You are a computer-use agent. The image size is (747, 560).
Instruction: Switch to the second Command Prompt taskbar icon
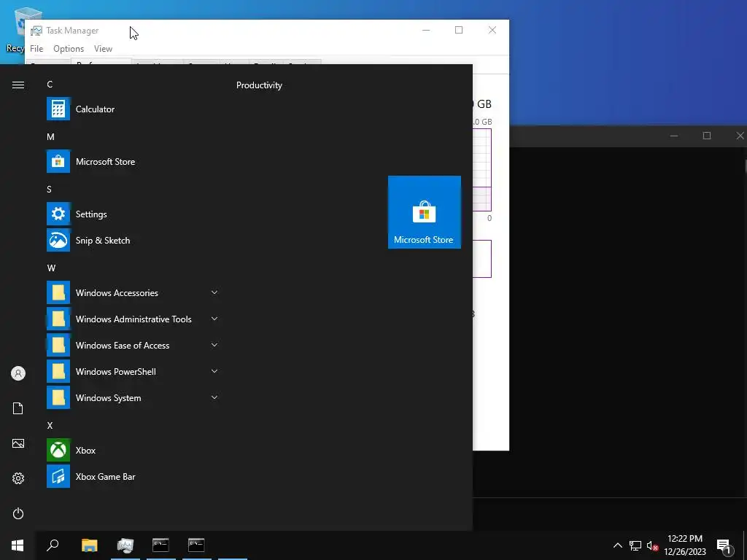[196, 545]
